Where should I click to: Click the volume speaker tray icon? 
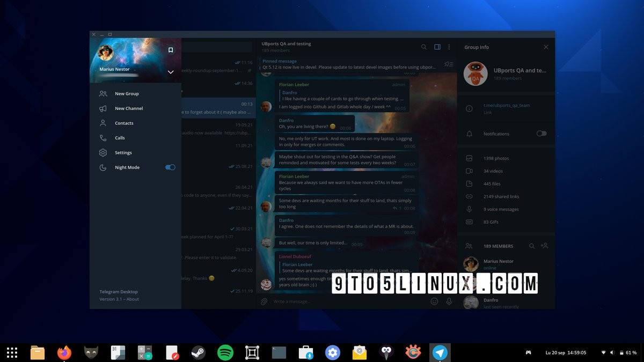click(x=612, y=353)
